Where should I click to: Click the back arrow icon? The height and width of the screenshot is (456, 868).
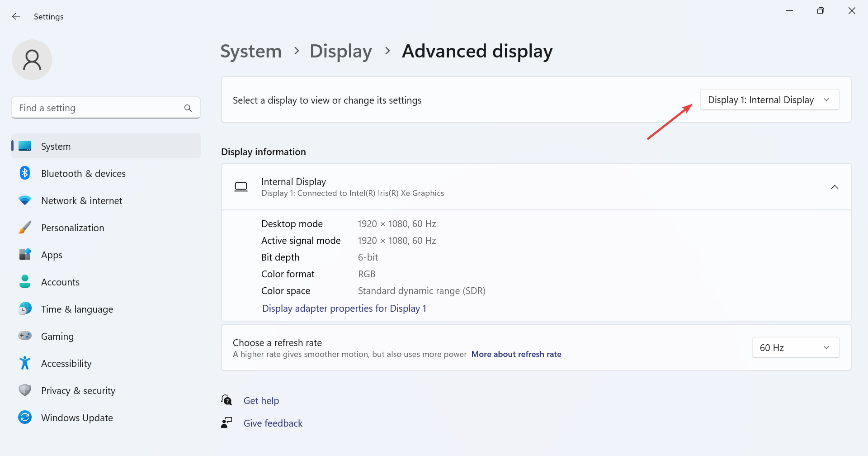point(16,17)
